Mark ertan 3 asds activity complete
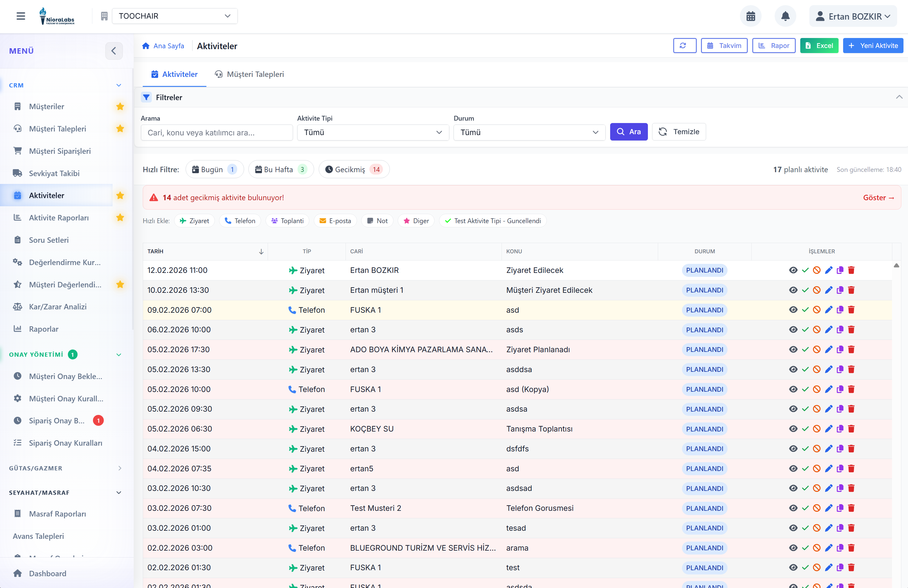Image resolution: width=908 pixels, height=588 pixels. (805, 330)
